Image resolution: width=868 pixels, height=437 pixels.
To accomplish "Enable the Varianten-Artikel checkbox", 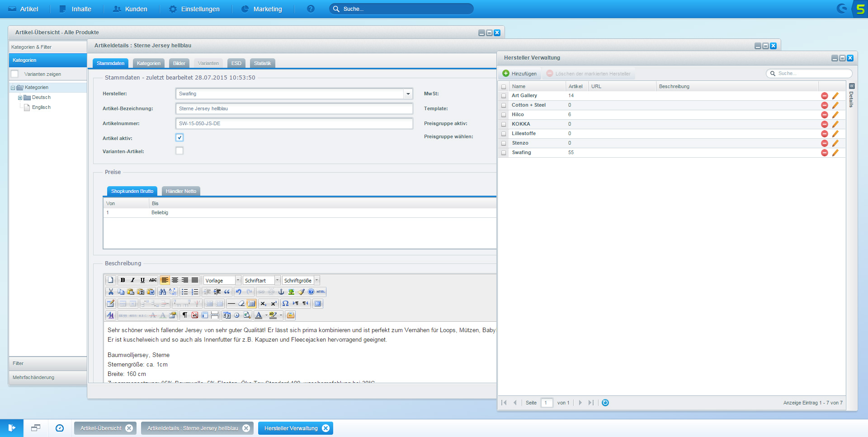I will click(179, 151).
